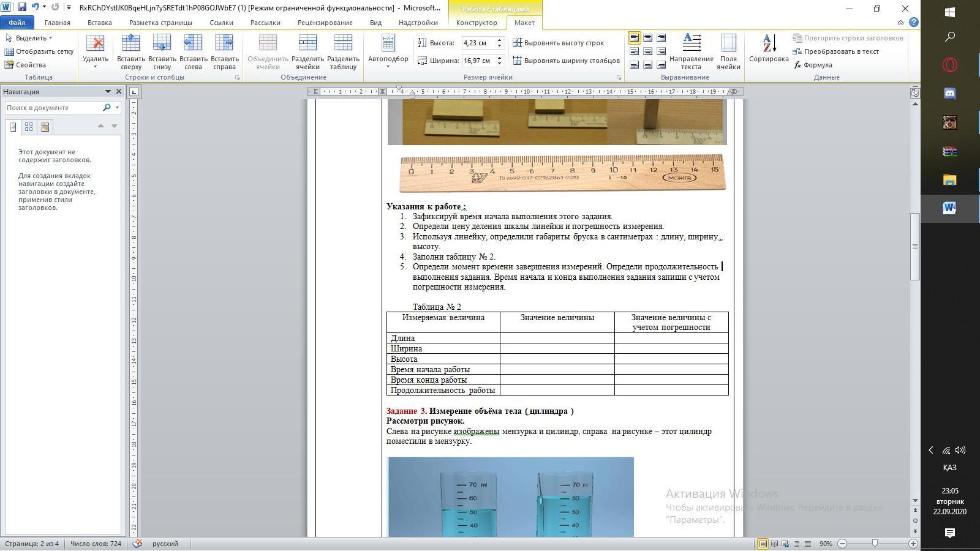Open the Сортировка sort dialog
980x551 pixels.
(x=769, y=49)
